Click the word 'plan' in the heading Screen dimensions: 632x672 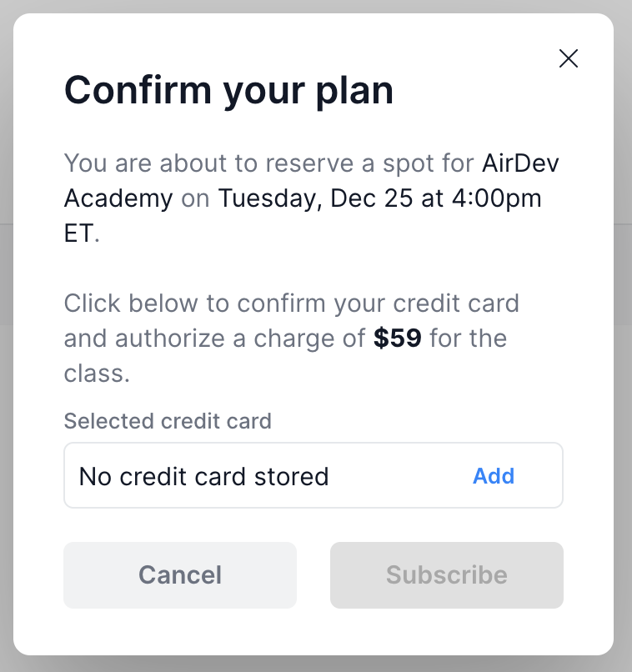[x=353, y=90]
